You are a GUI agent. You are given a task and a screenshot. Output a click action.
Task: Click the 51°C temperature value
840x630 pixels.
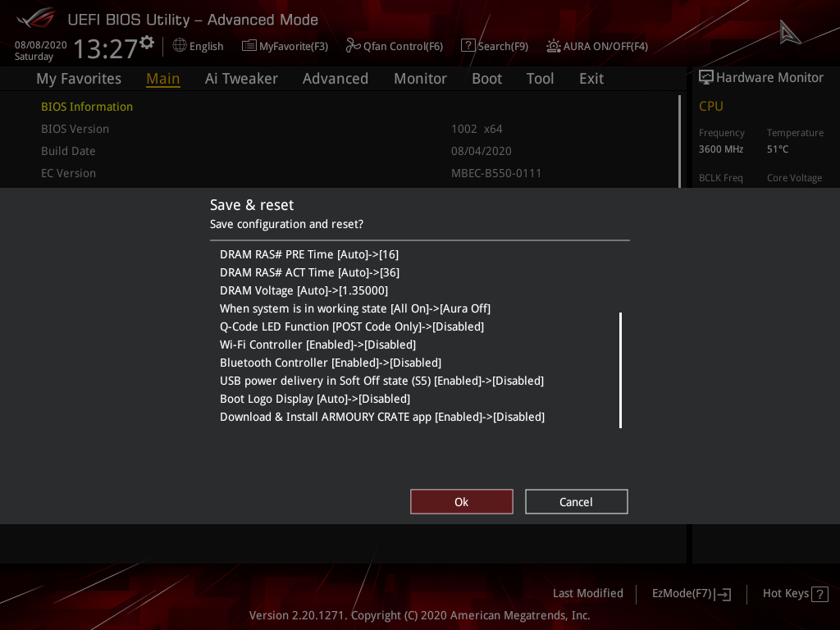click(x=778, y=149)
